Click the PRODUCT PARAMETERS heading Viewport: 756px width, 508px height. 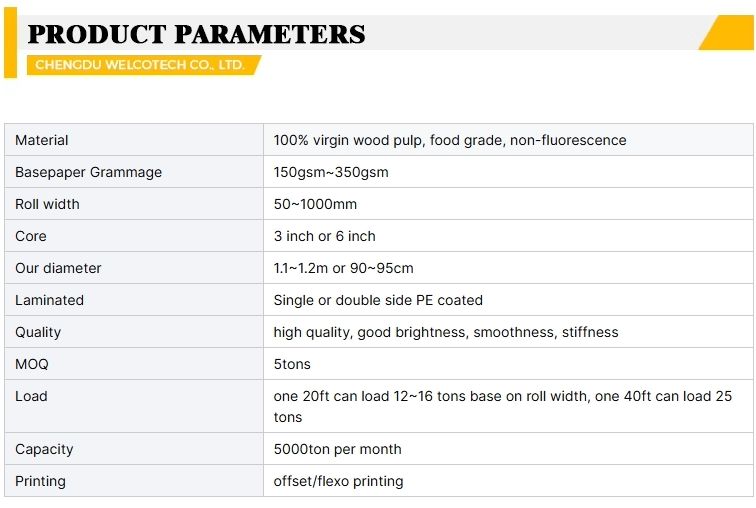(196, 34)
